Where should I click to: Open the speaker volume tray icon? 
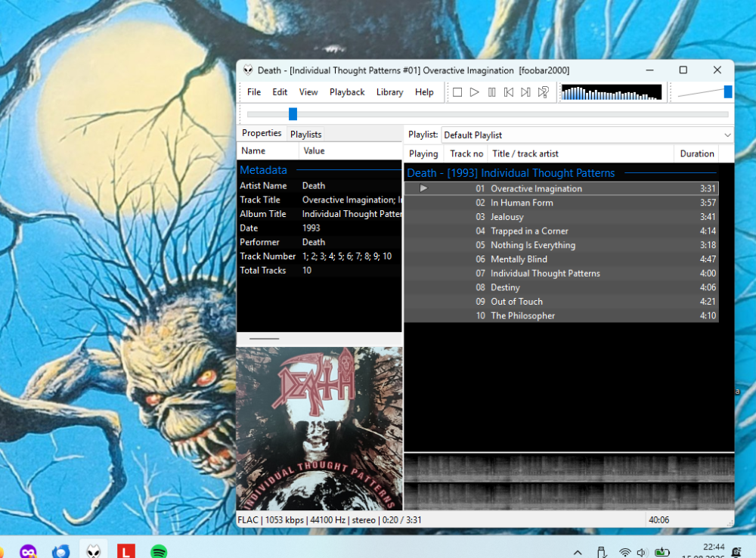click(x=641, y=552)
